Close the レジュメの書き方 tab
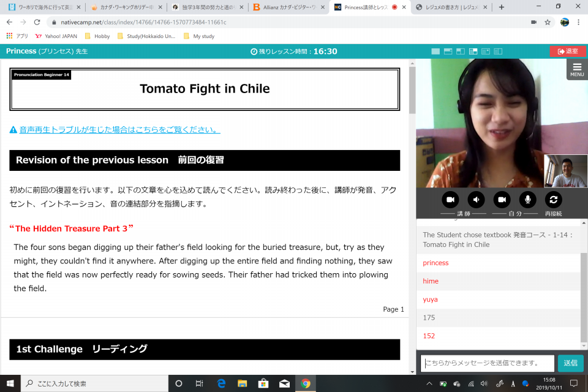This screenshot has height=392, width=588. pyautogui.click(x=485, y=7)
